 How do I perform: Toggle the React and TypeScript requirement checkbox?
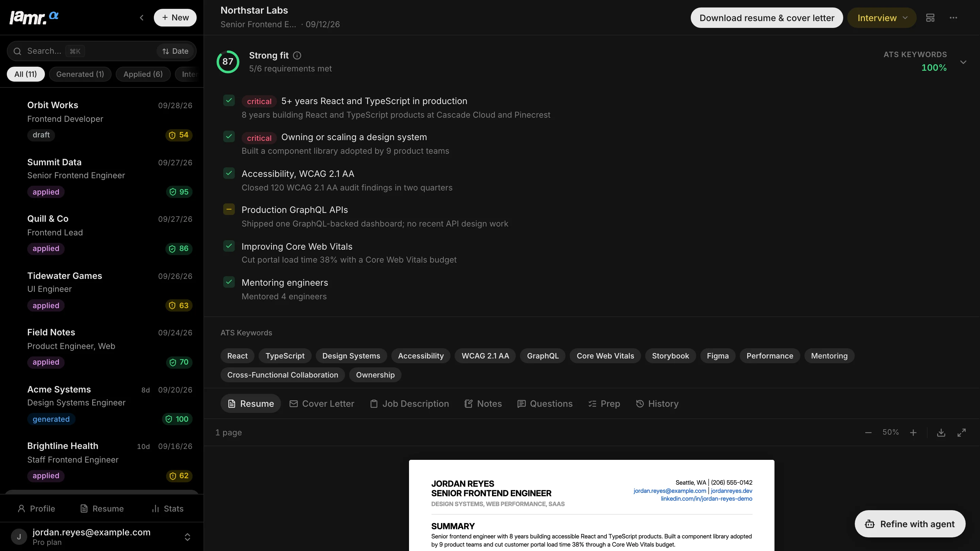coord(229,101)
